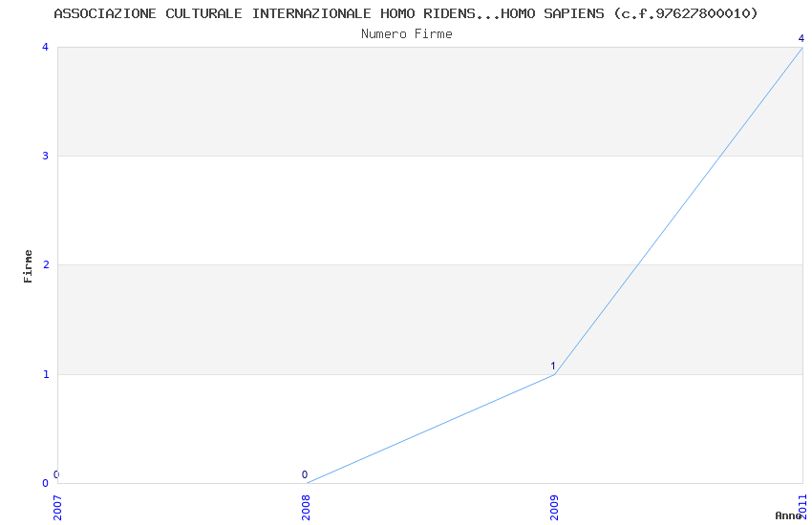The image size is (812, 525).
Task: Click the data value 1 above 2009
Action: pyautogui.click(x=552, y=366)
